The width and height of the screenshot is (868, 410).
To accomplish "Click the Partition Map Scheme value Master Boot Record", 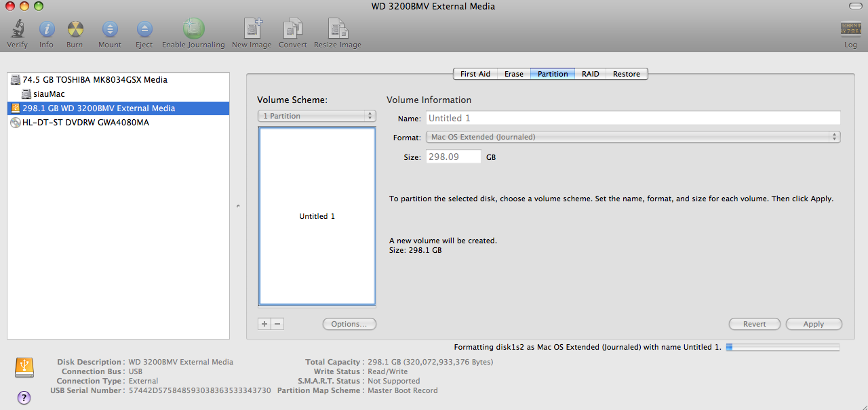I will click(x=403, y=390).
